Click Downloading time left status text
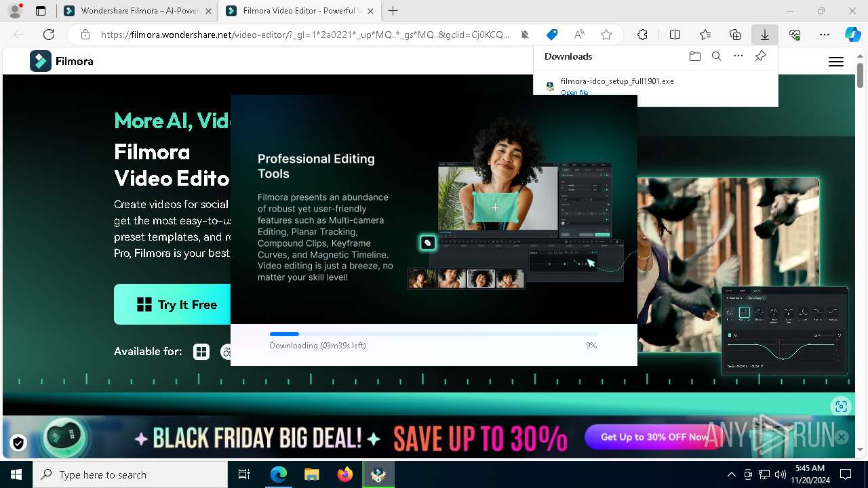This screenshot has height=488, width=868. [318, 346]
